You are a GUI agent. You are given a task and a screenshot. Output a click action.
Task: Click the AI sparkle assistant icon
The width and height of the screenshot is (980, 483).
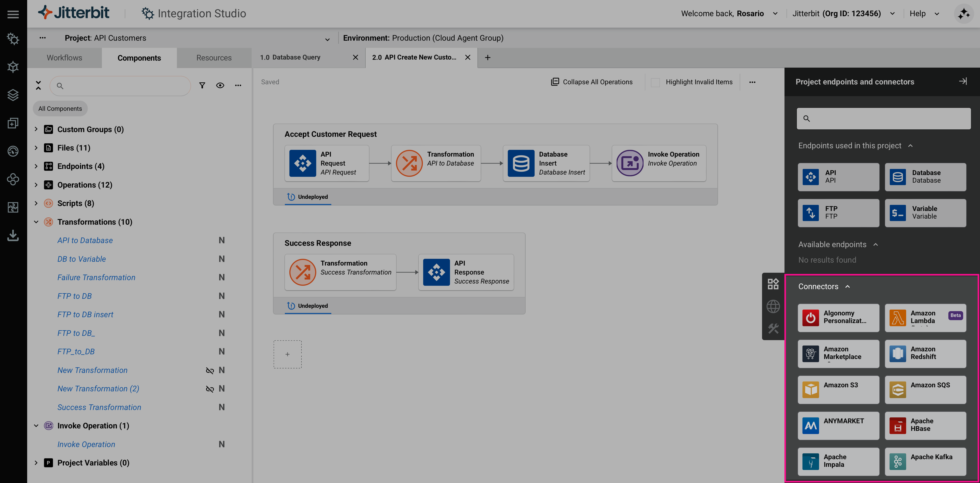(x=964, y=14)
